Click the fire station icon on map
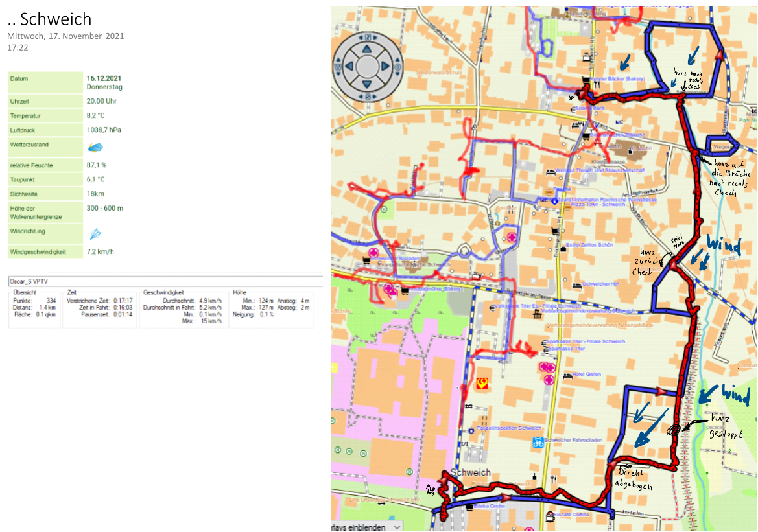 [x=482, y=384]
